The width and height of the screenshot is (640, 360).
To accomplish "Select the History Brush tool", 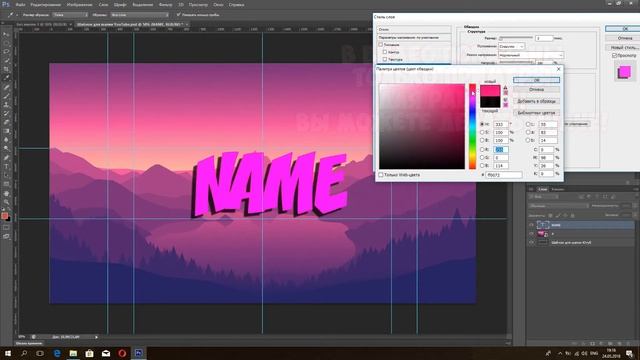I will click(6, 113).
